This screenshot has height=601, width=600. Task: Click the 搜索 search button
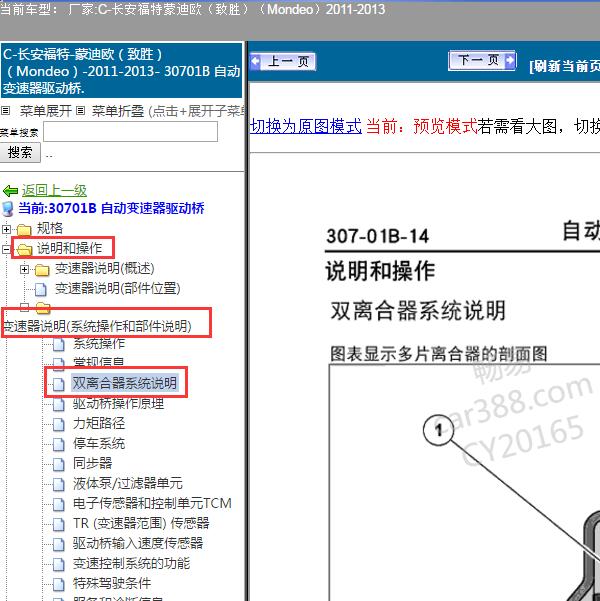coord(20,153)
